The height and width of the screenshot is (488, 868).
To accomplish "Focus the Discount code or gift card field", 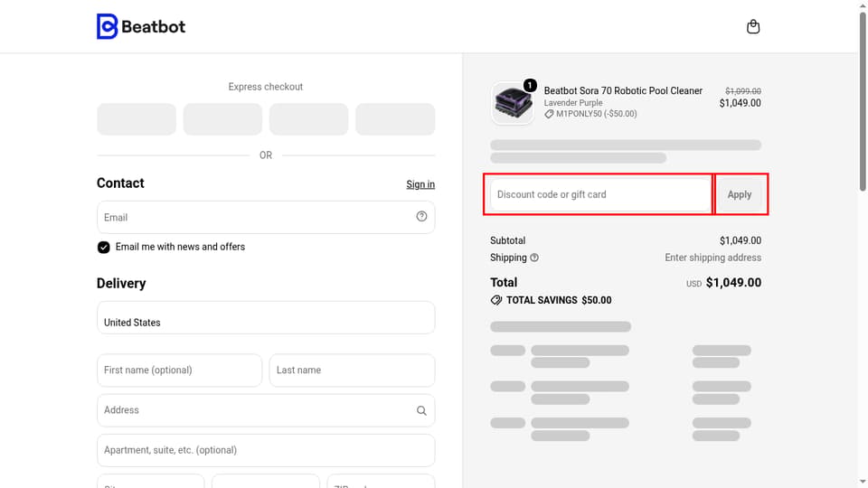I will (x=600, y=195).
